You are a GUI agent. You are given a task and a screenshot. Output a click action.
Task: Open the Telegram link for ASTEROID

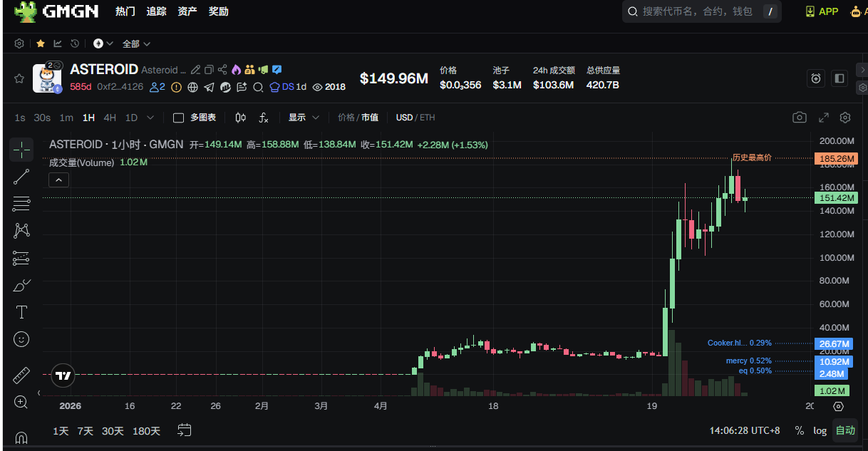209,87
